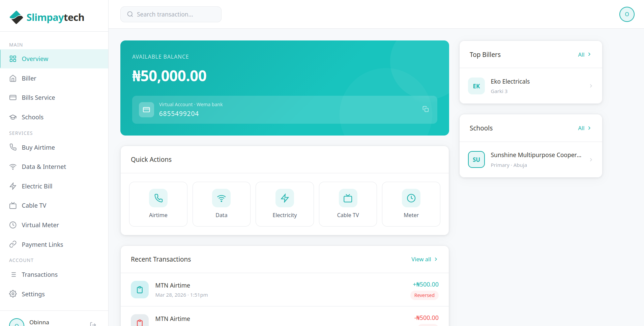This screenshot has height=326, width=644.
Task: Open the Virtual Meter sidebar item
Action: [40, 225]
